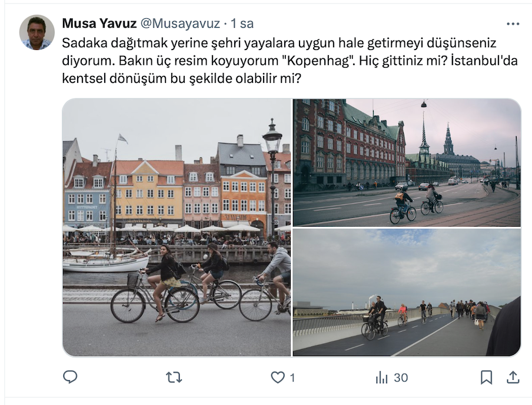Open Musa Yavuz display name link
The image size is (532, 405).
point(99,24)
